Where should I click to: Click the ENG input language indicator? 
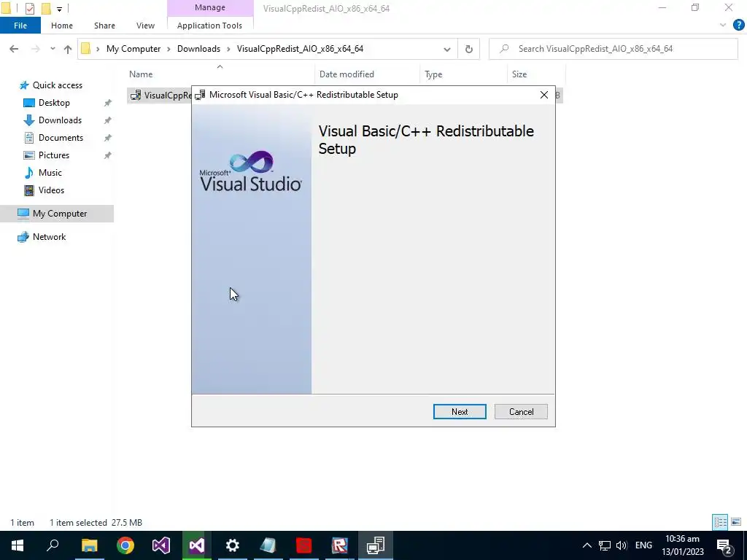click(643, 545)
